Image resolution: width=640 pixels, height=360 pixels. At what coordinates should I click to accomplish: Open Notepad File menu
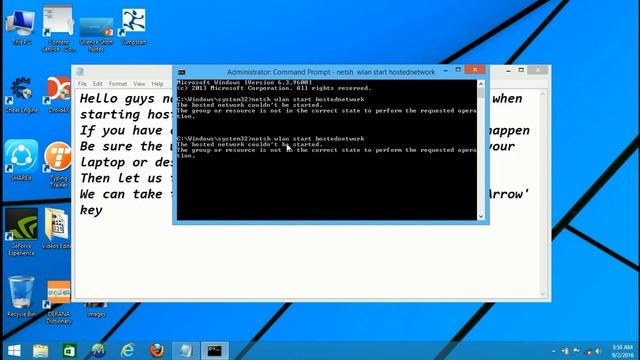point(82,84)
